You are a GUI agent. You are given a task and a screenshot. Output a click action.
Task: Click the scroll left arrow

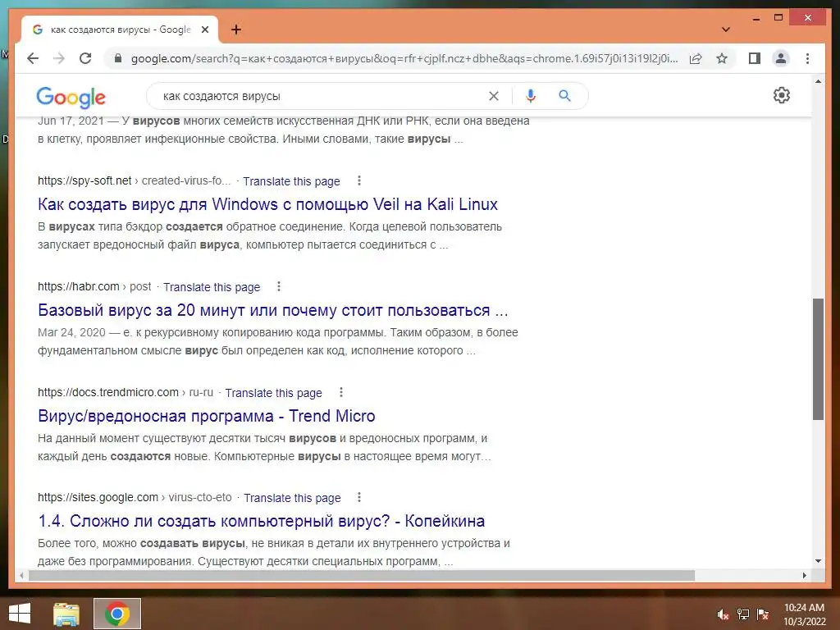[x=21, y=575]
